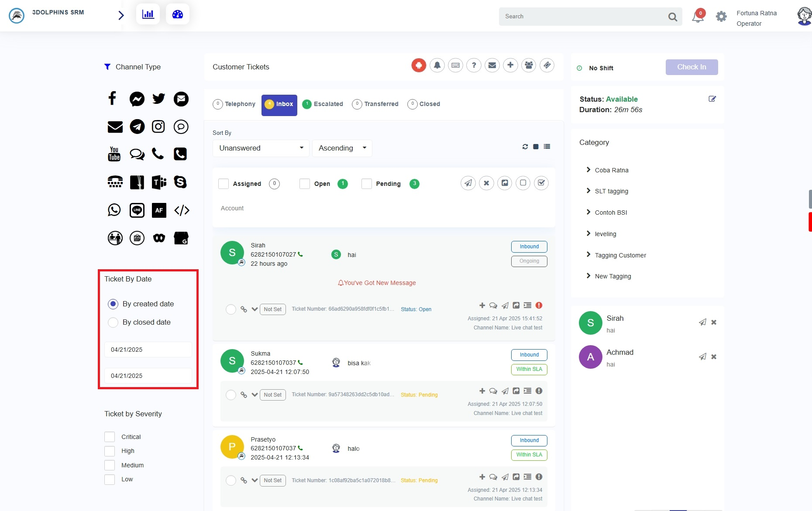Open the notifications bell in top bar

[x=698, y=17]
